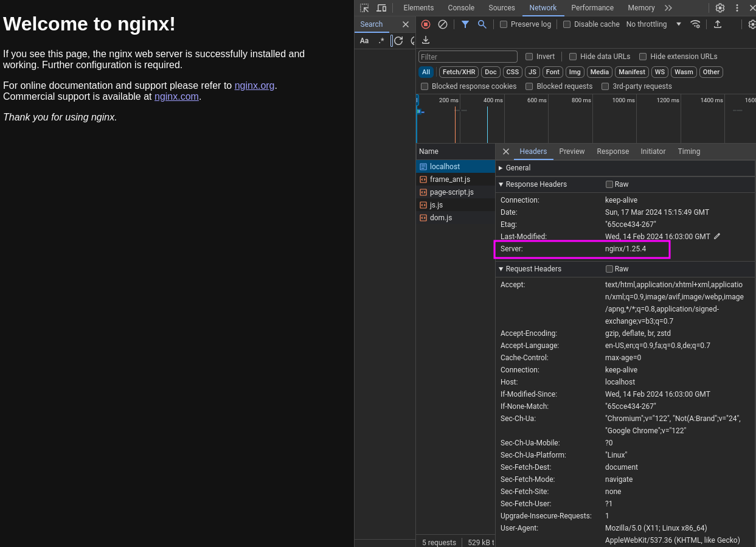756x547 pixels.
Task: Enable the Preserve log checkbox
Action: click(x=504, y=24)
